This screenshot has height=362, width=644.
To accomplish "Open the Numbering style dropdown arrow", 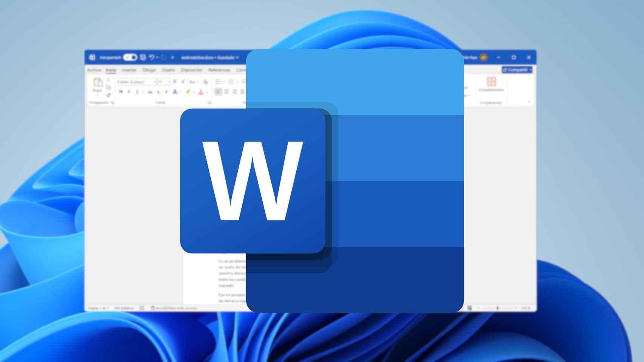I will point(237,82).
